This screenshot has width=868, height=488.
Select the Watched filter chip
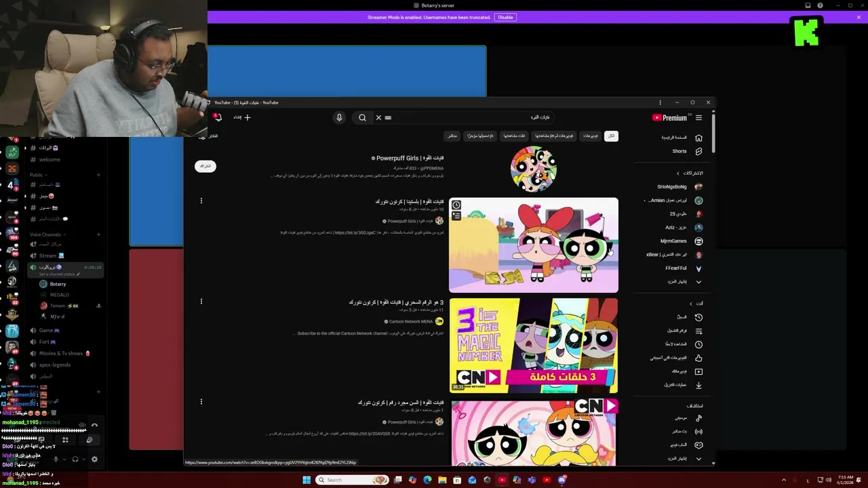513,136
